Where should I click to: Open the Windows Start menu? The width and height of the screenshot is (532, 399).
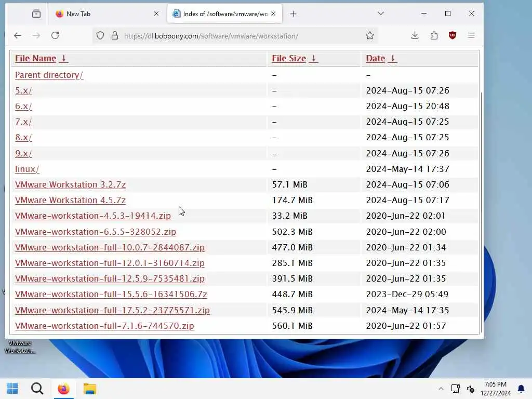tap(12, 389)
